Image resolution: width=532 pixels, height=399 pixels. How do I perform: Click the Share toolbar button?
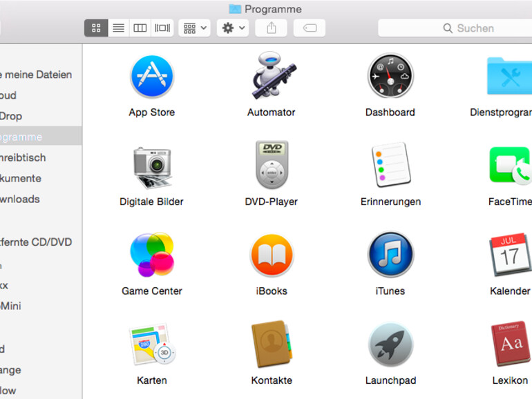pos(271,28)
